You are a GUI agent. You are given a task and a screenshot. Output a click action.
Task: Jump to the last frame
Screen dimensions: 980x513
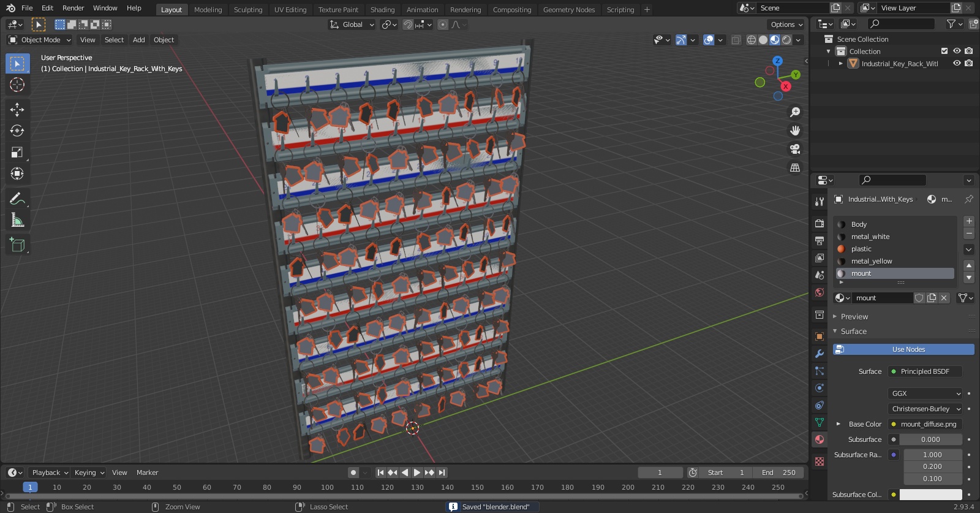[442, 473]
